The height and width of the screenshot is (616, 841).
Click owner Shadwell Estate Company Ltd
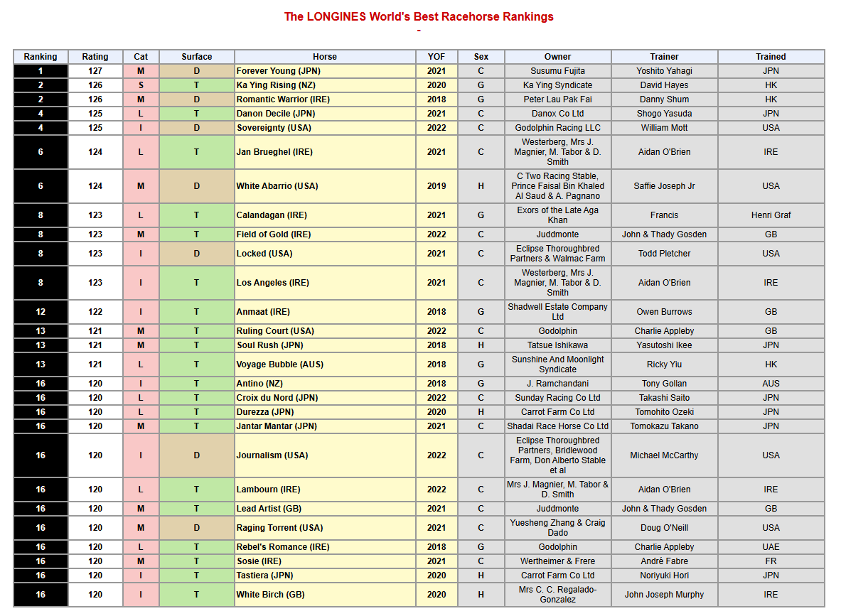coord(558,311)
